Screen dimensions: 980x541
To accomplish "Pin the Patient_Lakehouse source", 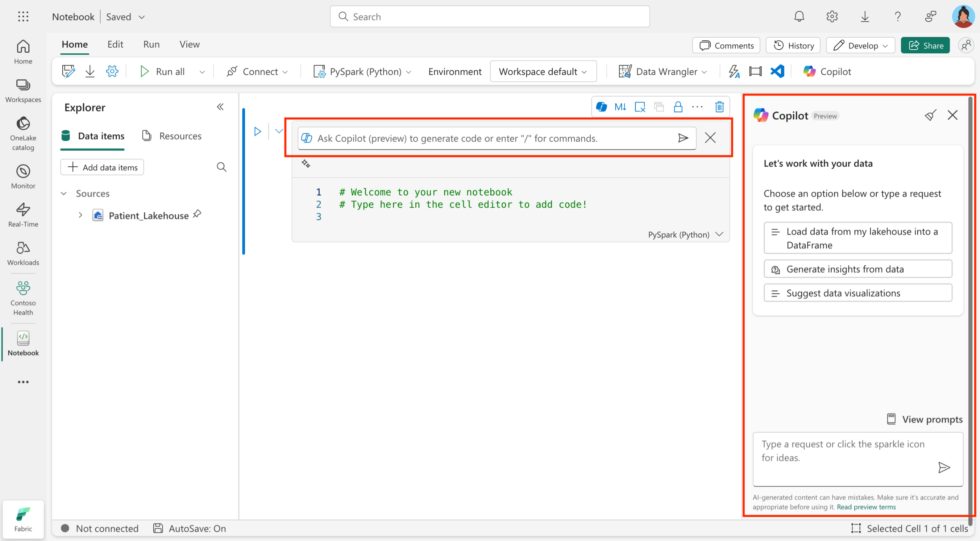I will [x=197, y=214].
